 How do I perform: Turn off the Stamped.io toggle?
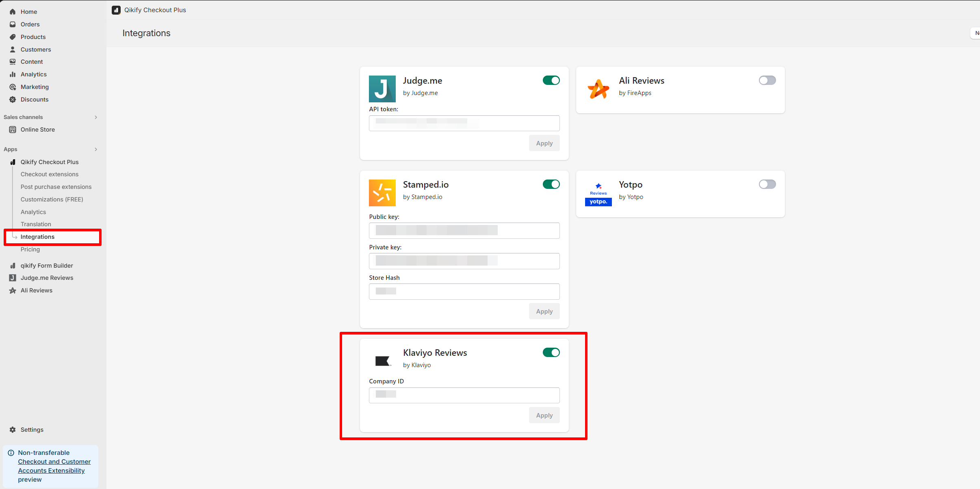(x=551, y=184)
